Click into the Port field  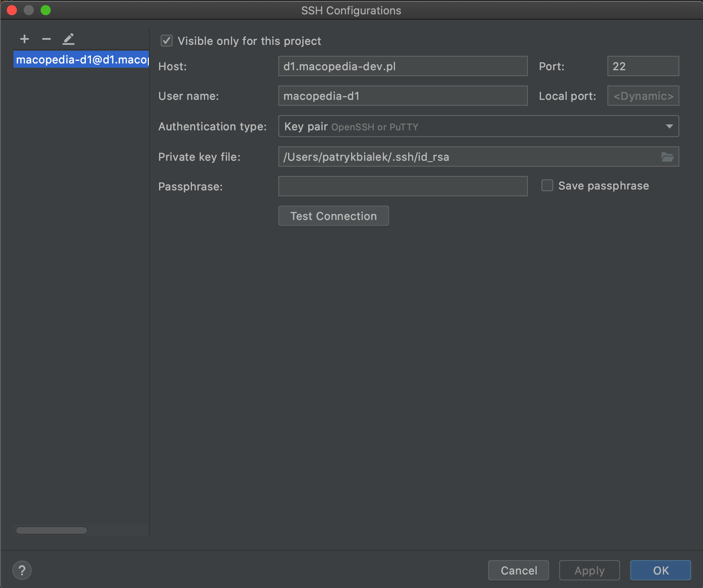pos(643,66)
